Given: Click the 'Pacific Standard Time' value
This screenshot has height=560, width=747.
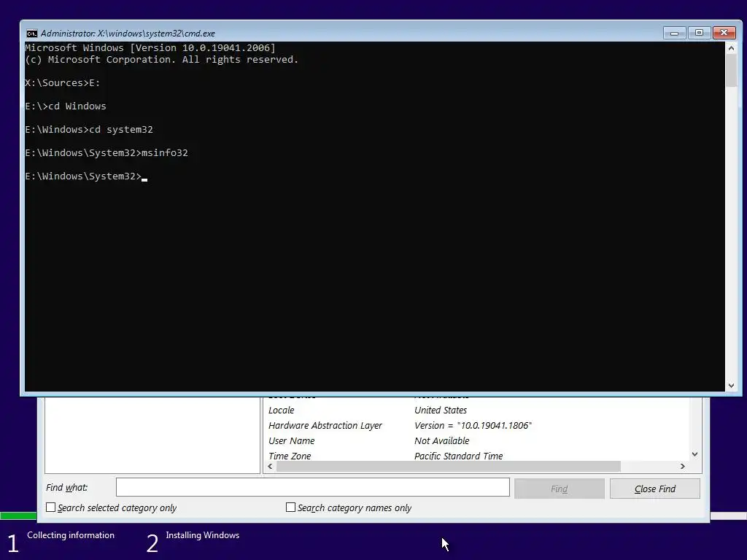Looking at the screenshot, I should click(x=458, y=456).
